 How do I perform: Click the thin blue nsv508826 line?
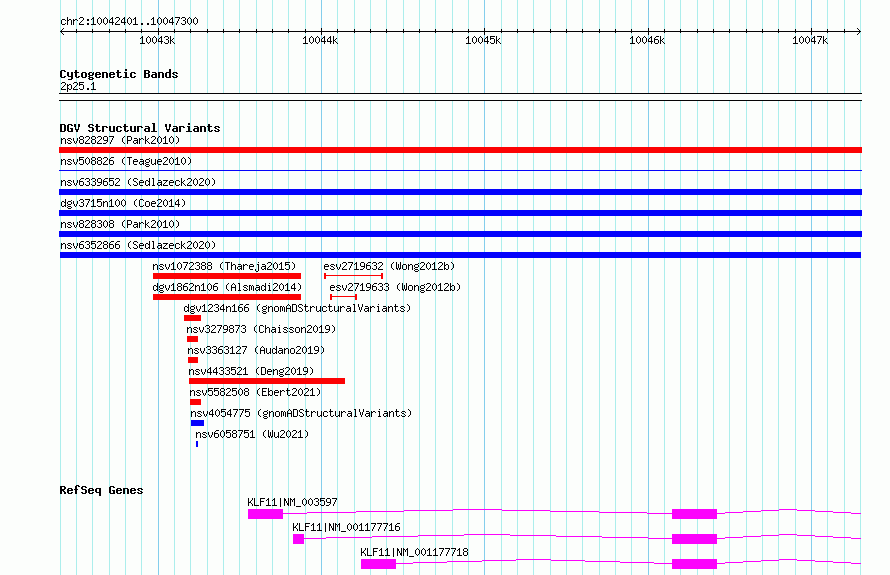(460, 170)
